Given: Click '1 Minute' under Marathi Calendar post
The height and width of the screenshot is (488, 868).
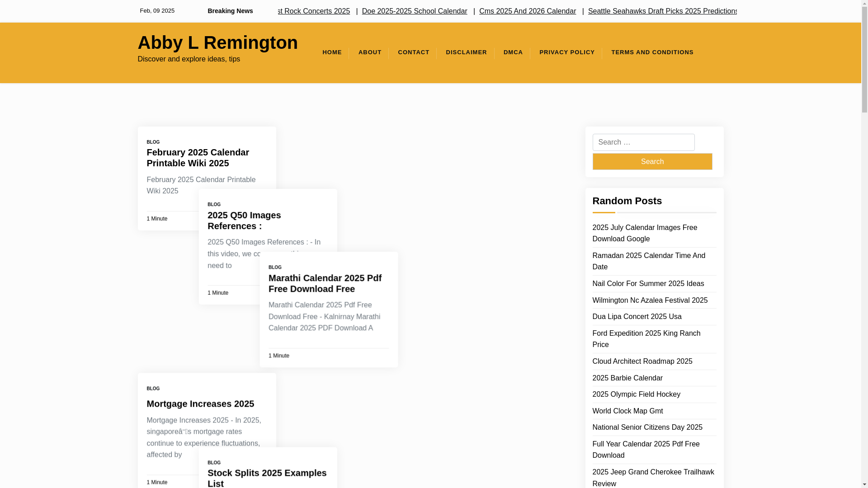Looking at the screenshot, I should click(279, 356).
